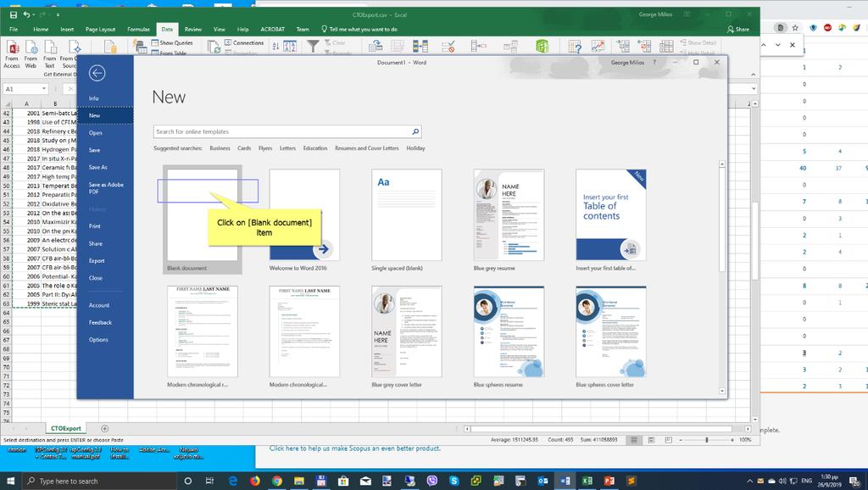Select Resumes and Cover Letters suggested search
This screenshot has height=490, width=868.
366,148
